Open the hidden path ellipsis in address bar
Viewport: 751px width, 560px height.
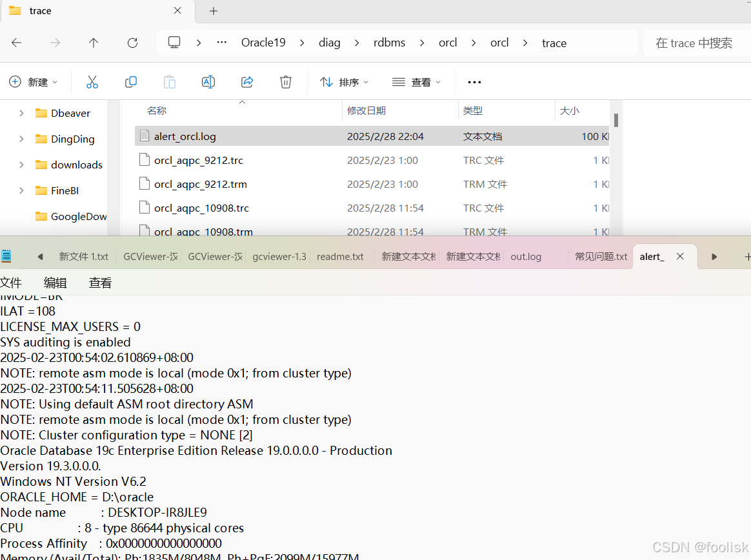point(222,43)
